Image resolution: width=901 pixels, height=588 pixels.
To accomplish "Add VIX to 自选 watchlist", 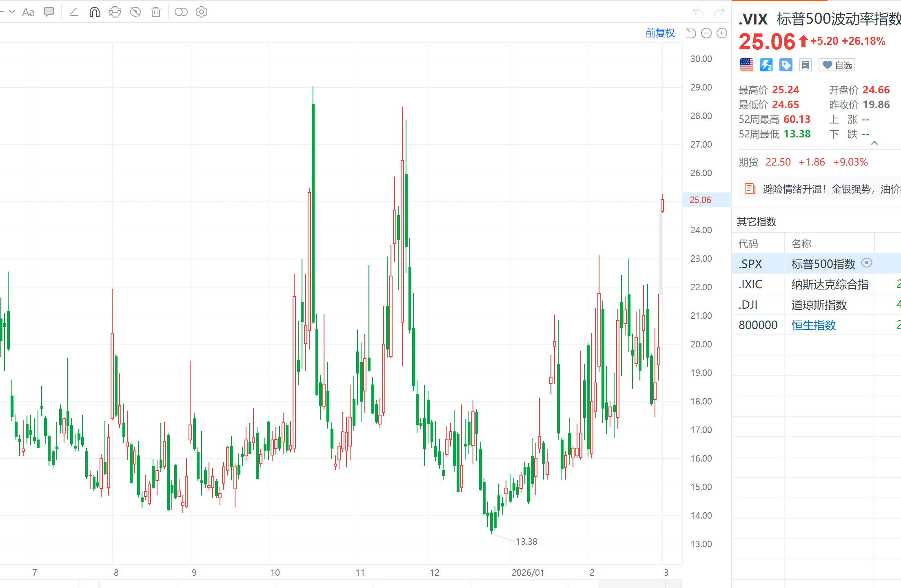I will coord(837,65).
